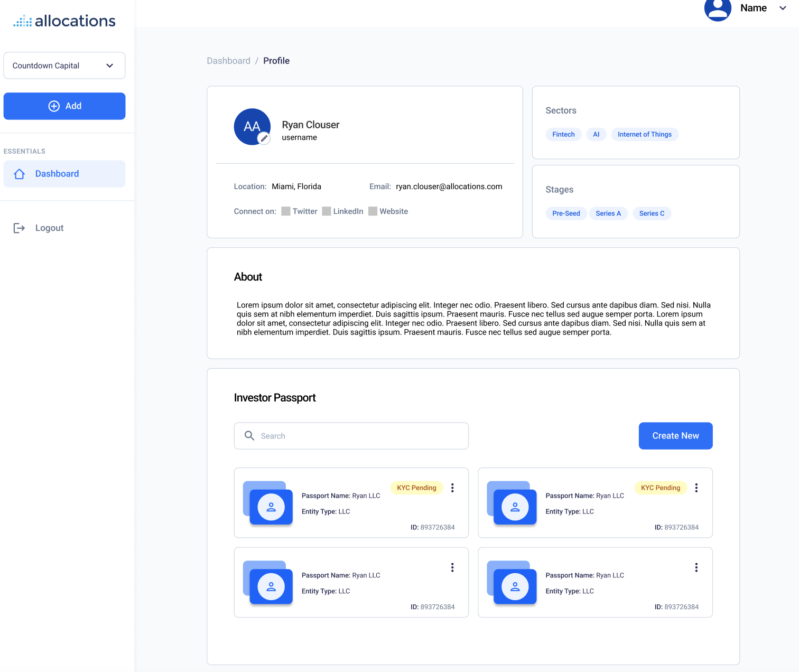This screenshot has width=799, height=672.
Task: Click the LinkedIn connect icon
Action: click(x=327, y=211)
